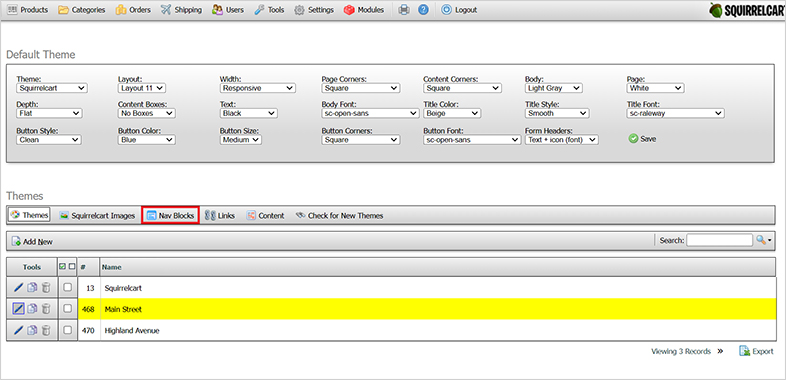Open the Form Headers dropdown
Image resolution: width=786 pixels, height=380 pixels.
(x=562, y=140)
